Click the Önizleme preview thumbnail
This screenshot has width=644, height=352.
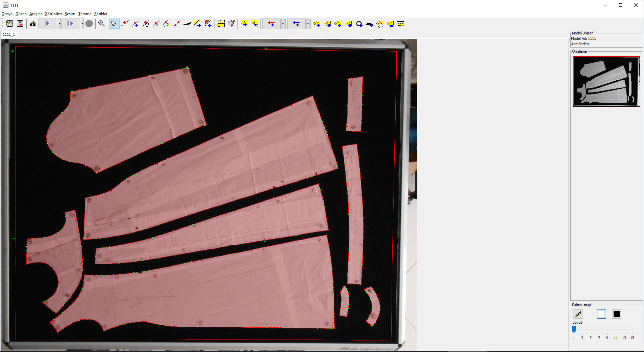click(606, 81)
